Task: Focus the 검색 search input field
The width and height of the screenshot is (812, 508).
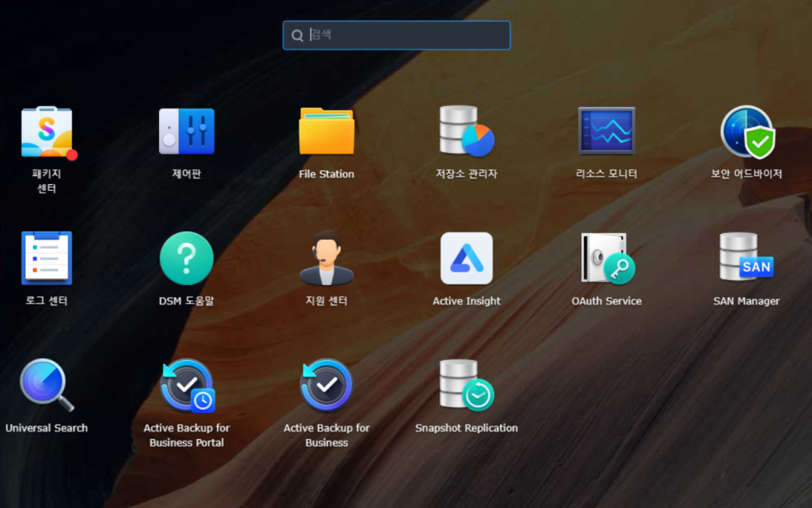Action: 397,35
